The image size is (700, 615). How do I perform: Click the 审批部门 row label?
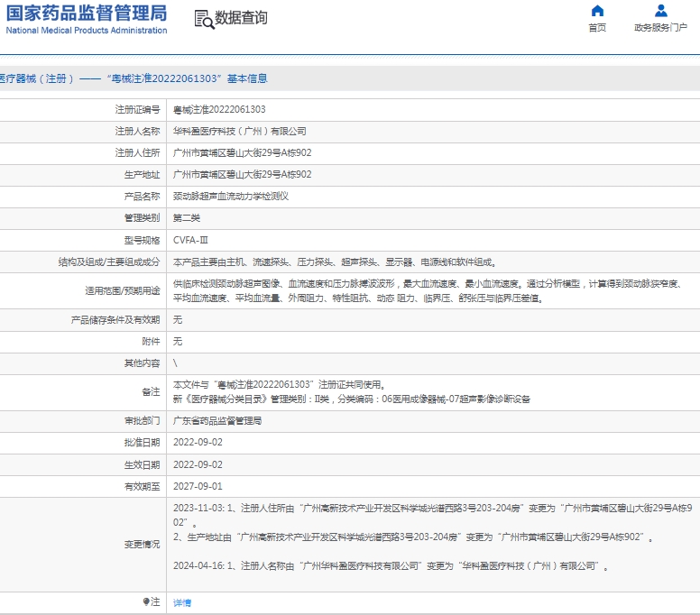pyautogui.click(x=142, y=420)
